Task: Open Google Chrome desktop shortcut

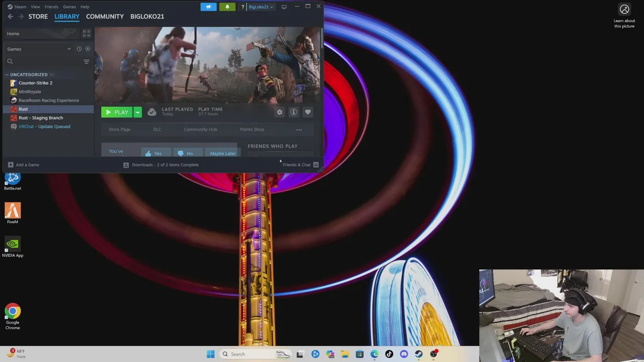Action: [13, 316]
